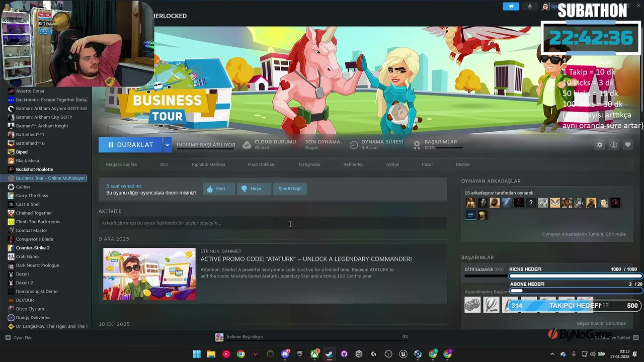
Task: Toggle Business Tour favorite heart
Action: [x=627, y=145]
